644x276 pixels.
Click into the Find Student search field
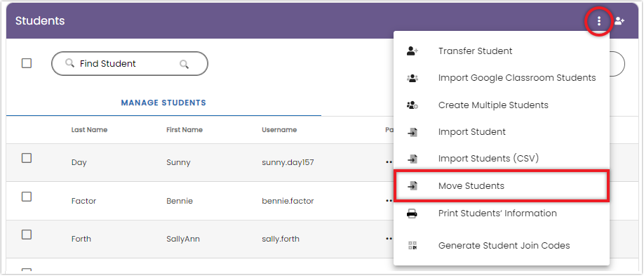pyautogui.click(x=129, y=64)
